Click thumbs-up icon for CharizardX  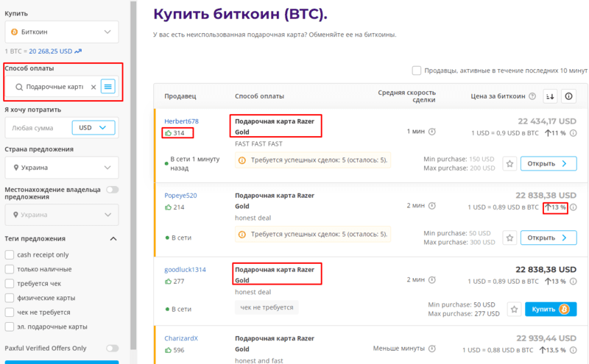pyautogui.click(x=168, y=350)
